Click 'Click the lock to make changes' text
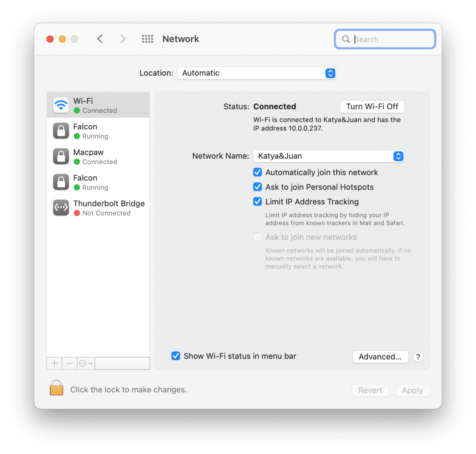Viewport: 476px width, 454px height. (128, 389)
